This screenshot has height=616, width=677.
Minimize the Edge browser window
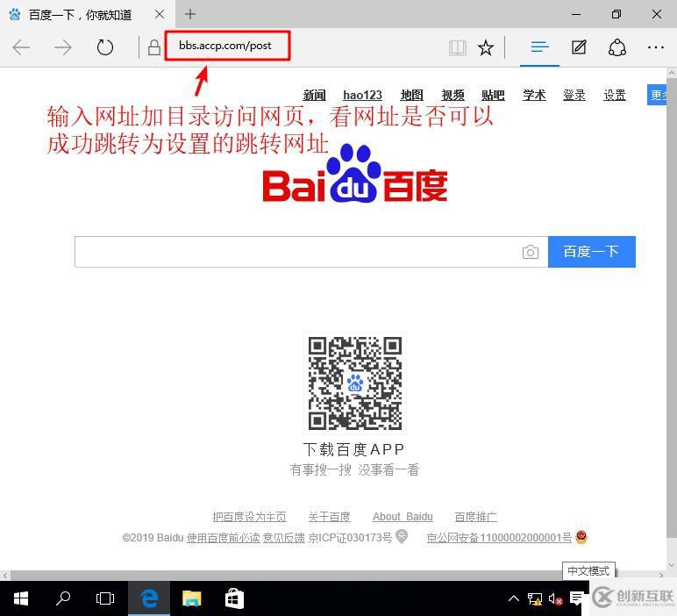click(576, 14)
